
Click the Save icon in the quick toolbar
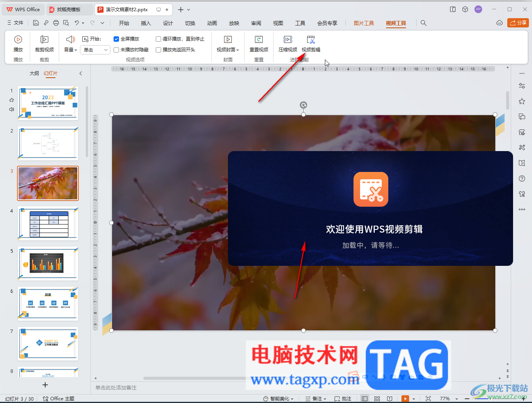coord(36,23)
